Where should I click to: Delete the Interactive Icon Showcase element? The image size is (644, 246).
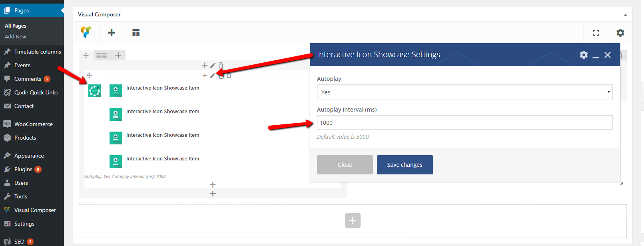229,76
